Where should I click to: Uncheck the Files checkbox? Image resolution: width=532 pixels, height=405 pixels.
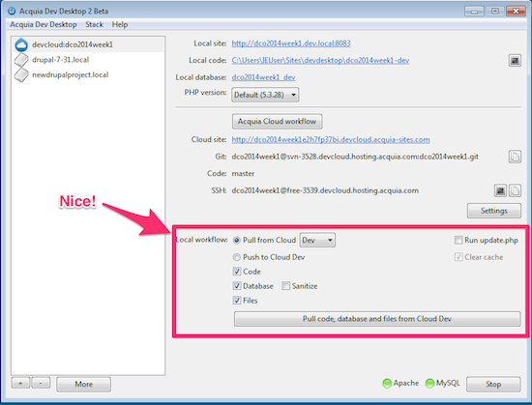click(x=237, y=301)
